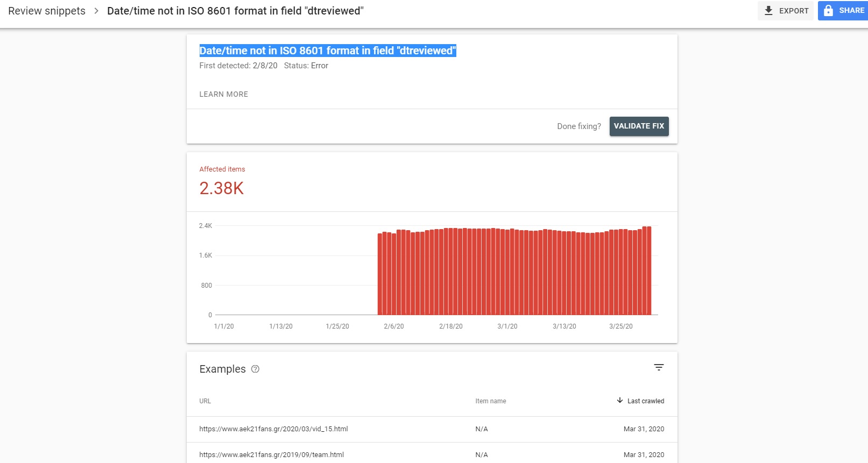The image size is (868, 463).
Task: Click the 3/1/20 date label
Action: [x=507, y=326]
